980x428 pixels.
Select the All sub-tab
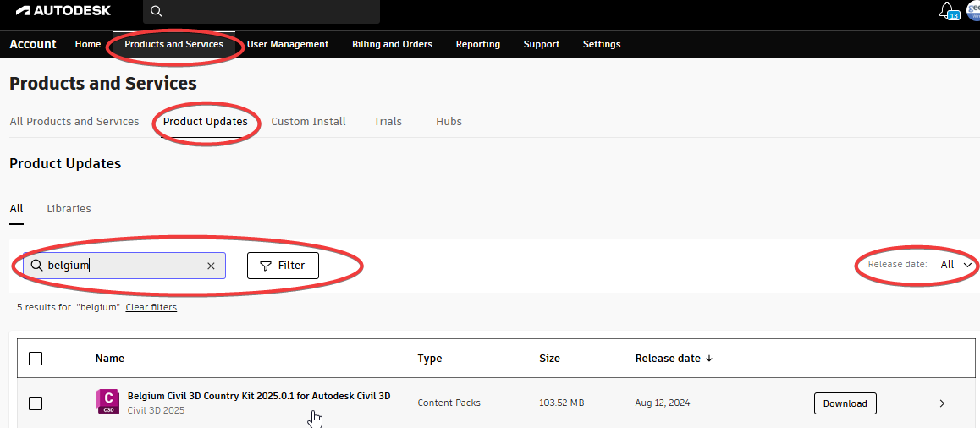pyautogui.click(x=16, y=209)
